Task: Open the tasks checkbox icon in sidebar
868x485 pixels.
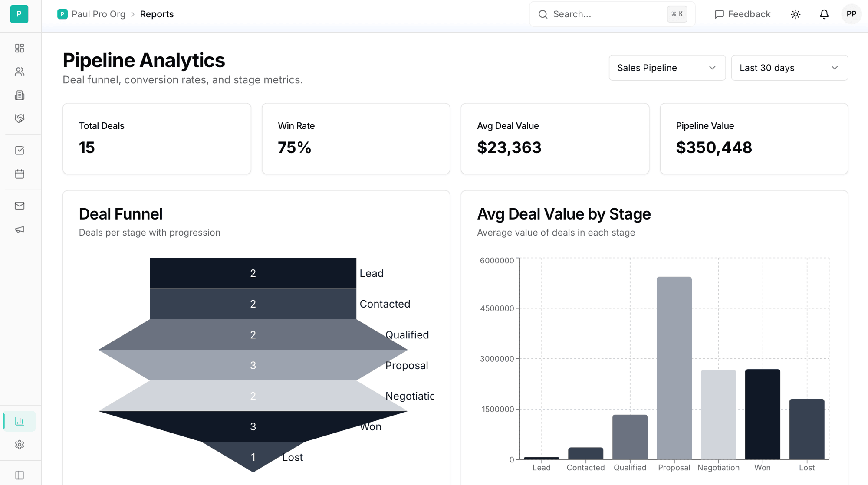Action: click(x=20, y=151)
